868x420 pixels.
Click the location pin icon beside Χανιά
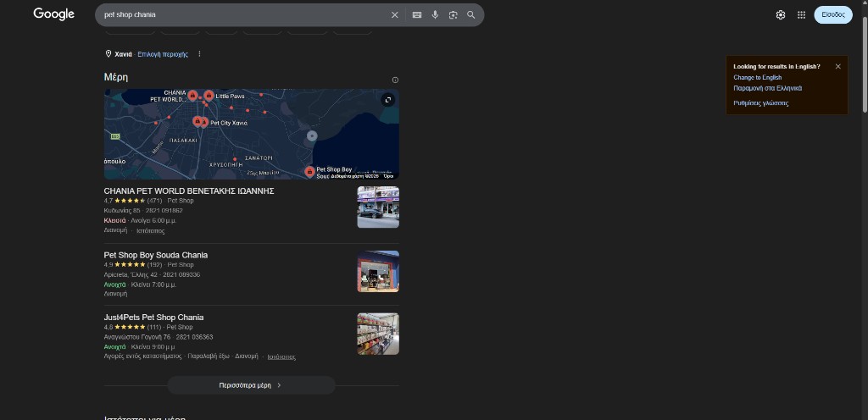coord(108,54)
